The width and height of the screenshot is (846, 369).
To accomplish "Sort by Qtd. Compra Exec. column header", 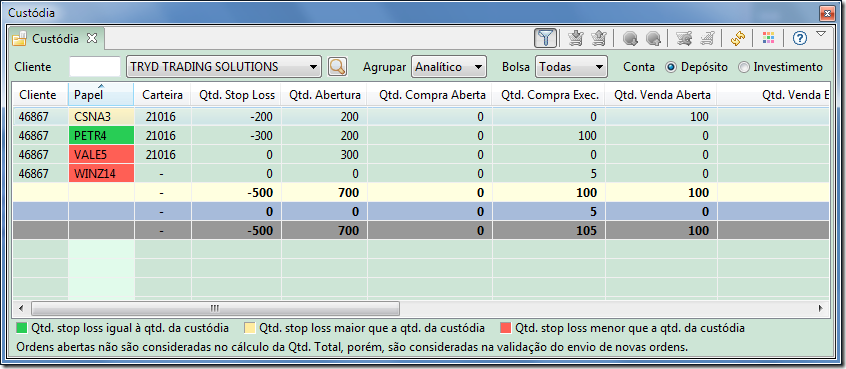I will pyautogui.click(x=548, y=94).
